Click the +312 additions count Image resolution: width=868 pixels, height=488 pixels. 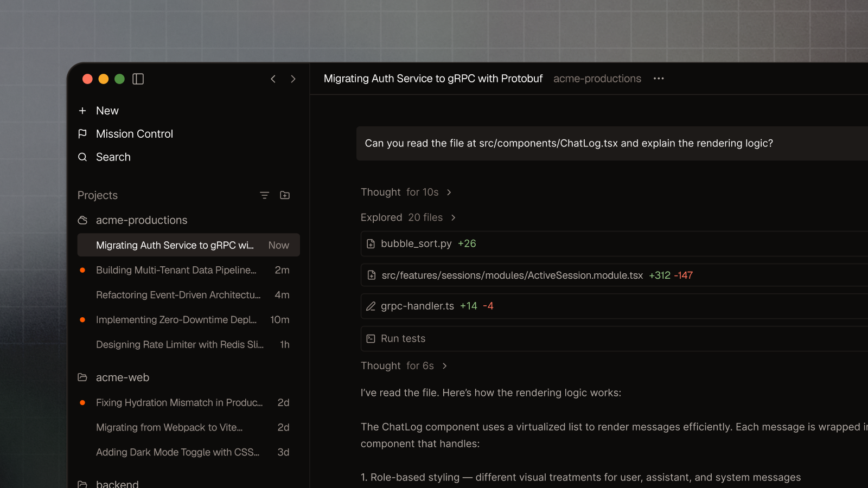tap(660, 275)
